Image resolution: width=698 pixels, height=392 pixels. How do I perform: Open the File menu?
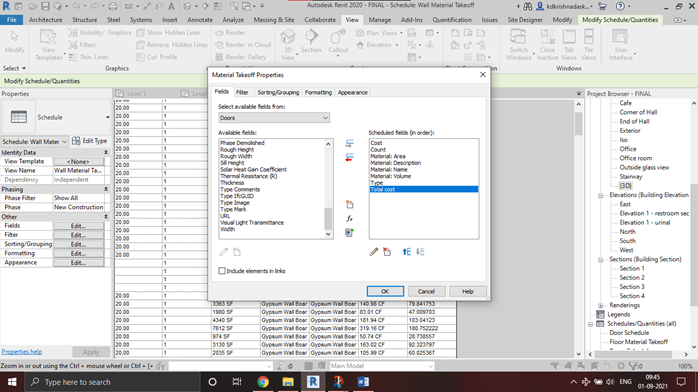coord(12,20)
